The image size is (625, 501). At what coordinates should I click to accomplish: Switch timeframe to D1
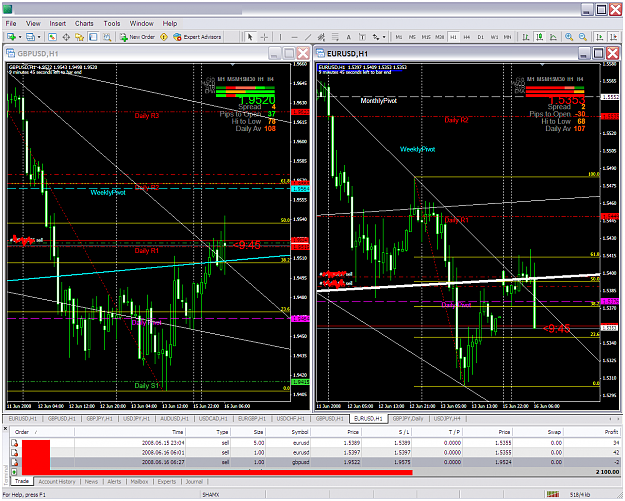click(480, 37)
